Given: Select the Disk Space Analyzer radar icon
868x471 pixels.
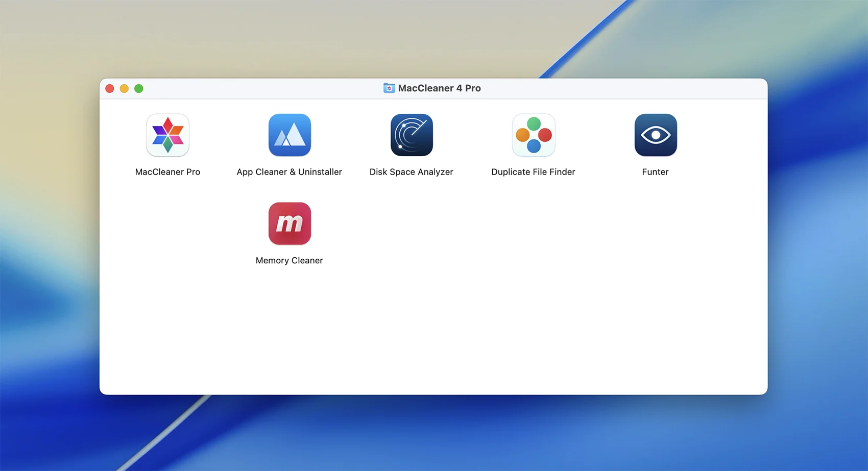Looking at the screenshot, I should pos(412,135).
